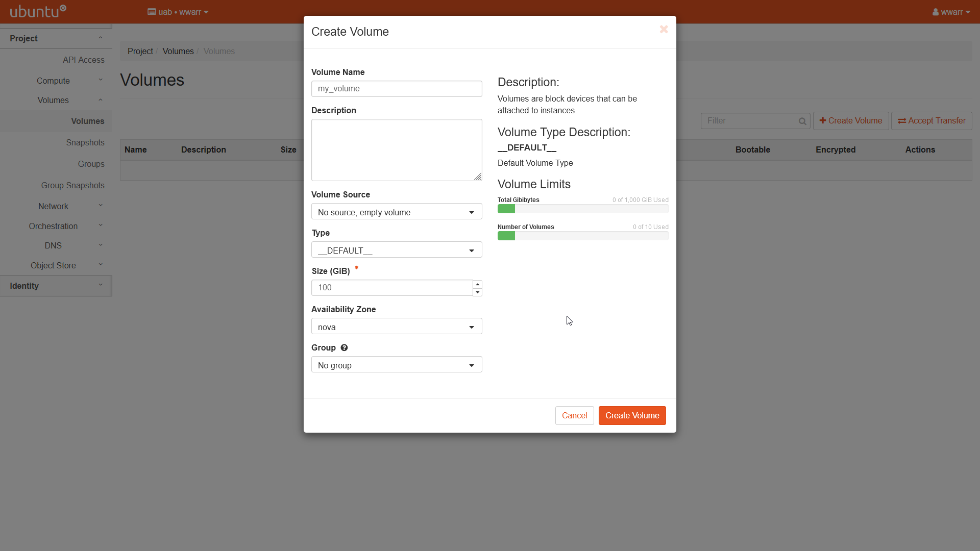The image size is (980, 551).
Task: Open the Type __DEFAULT__ dropdown
Action: (x=397, y=250)
